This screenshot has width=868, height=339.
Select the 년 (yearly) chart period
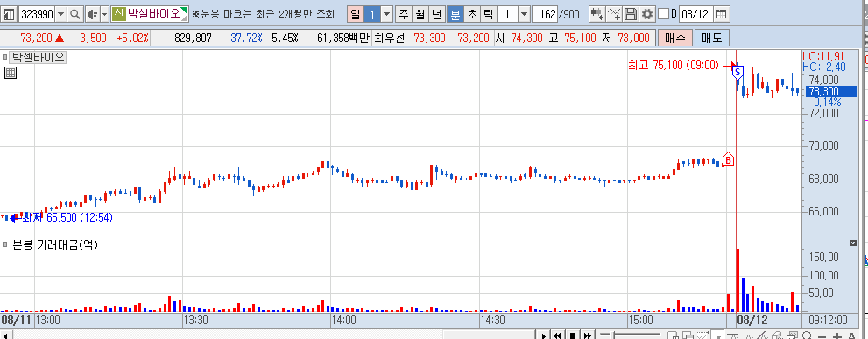click(437, 14)
